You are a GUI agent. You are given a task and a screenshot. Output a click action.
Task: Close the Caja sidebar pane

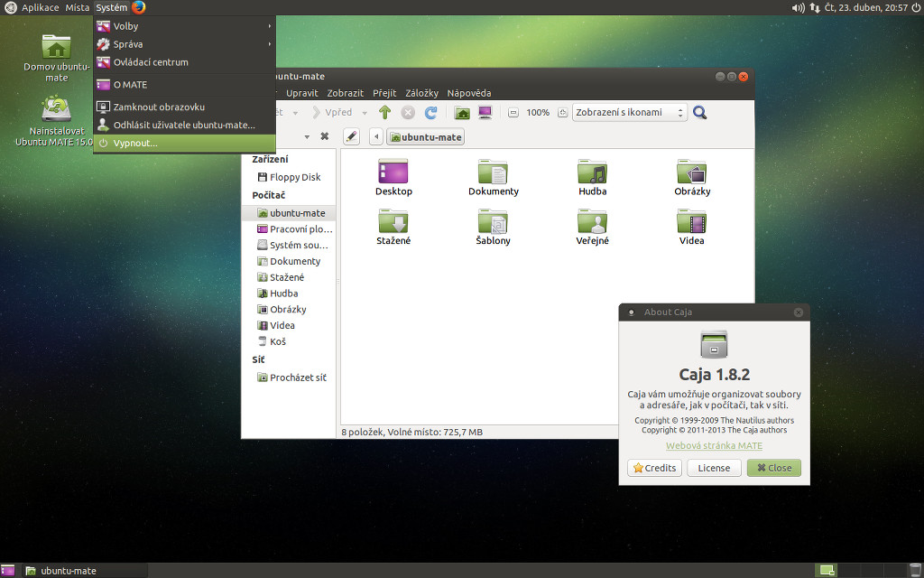click(x=324, y=136)
